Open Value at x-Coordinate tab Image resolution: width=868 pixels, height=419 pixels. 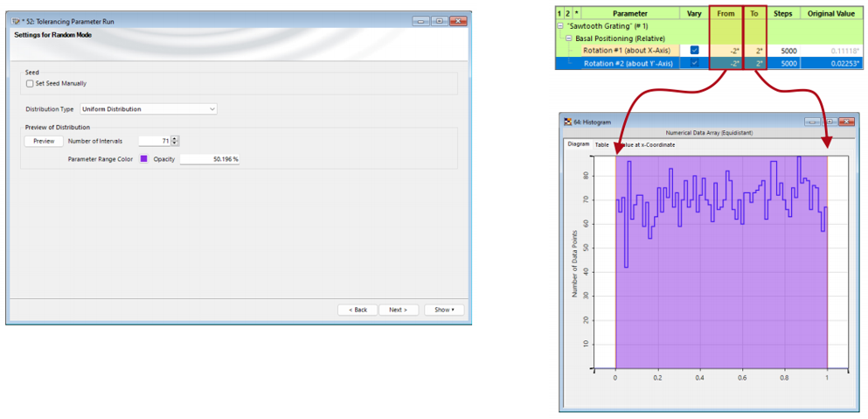tap(645, 144)
